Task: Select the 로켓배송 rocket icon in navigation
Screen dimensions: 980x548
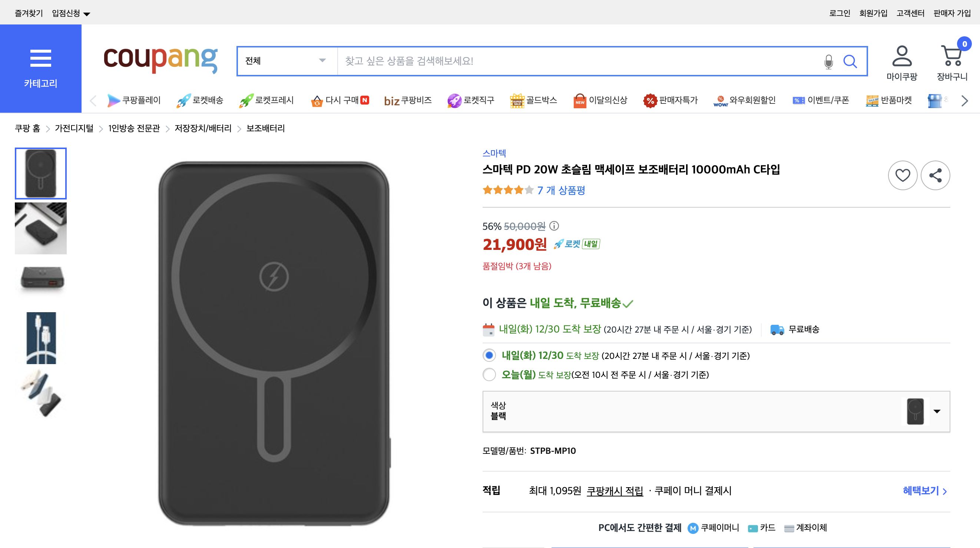Action: click(184, 100)
